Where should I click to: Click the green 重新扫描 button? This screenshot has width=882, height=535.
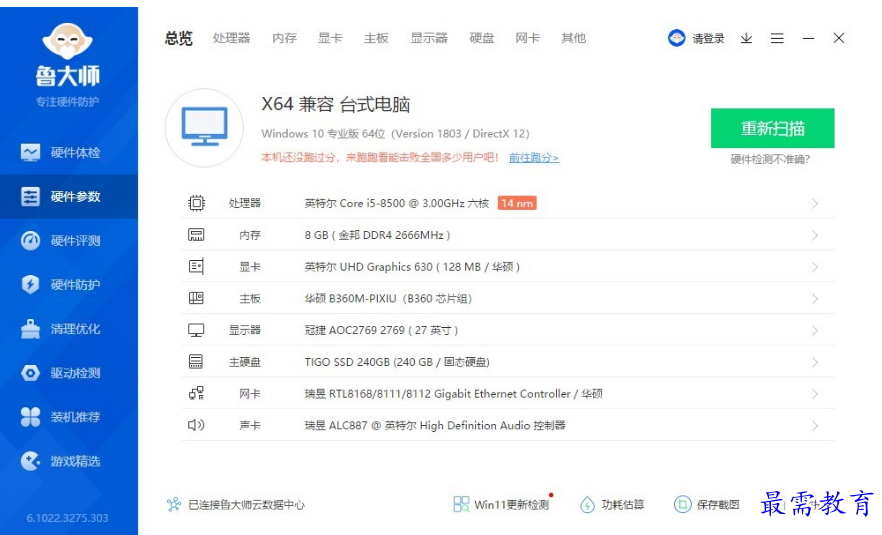772,128
